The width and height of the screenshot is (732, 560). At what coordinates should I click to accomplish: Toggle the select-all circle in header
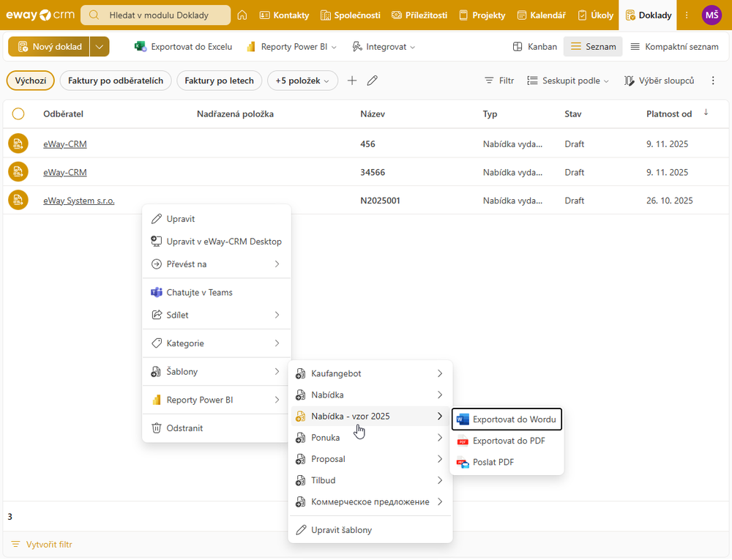(x=18, y=113)
